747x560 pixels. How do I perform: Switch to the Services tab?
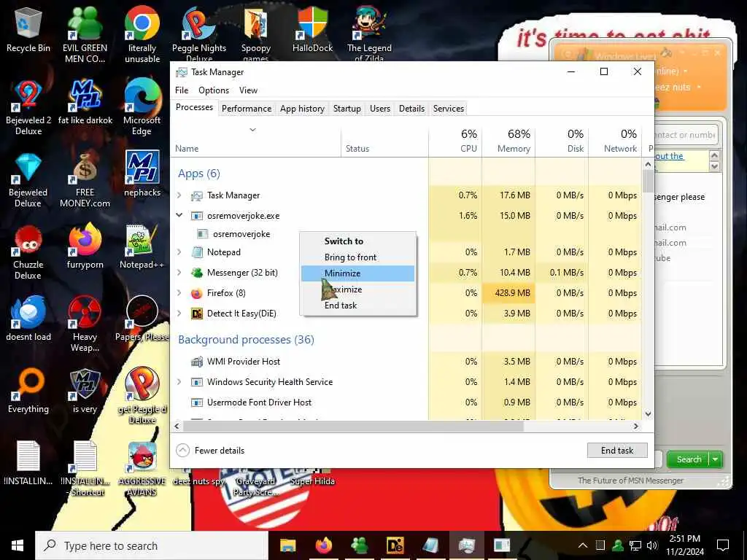pyautogui.click(x=449, y=109)
